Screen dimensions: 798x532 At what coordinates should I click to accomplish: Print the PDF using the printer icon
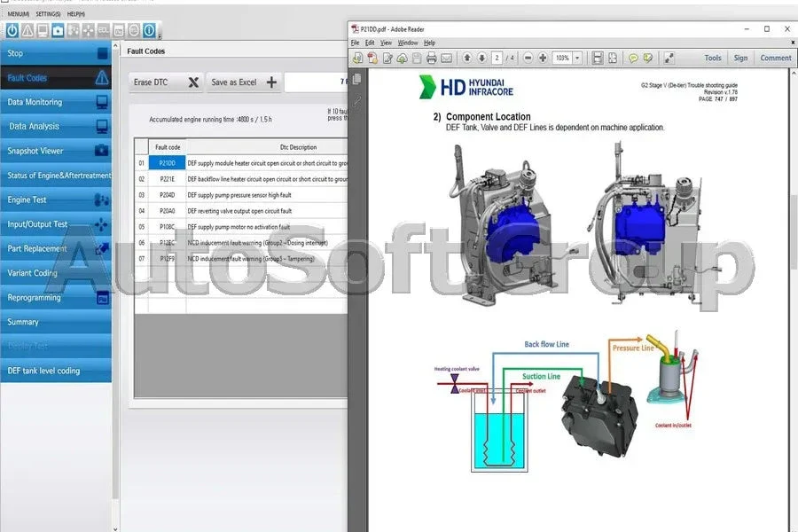[432, 58]
